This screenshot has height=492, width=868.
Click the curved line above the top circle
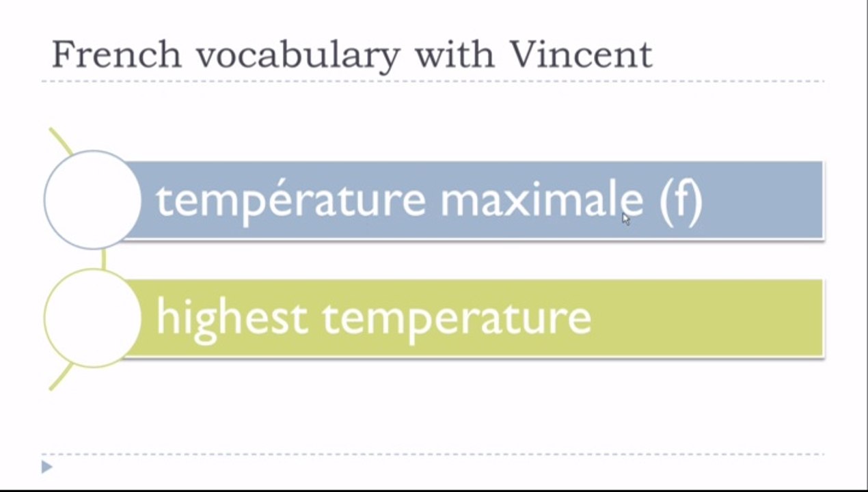(61, 141)
